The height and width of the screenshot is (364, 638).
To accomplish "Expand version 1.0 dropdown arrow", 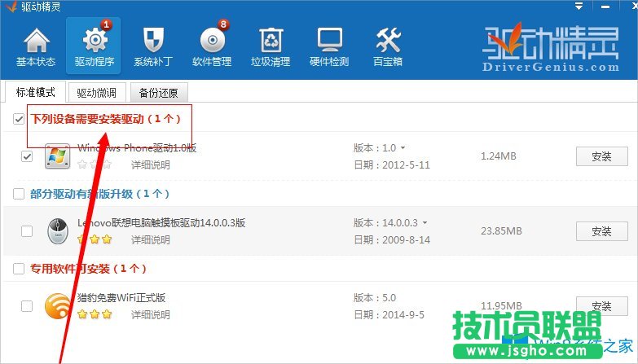I will tap(403, 148).
